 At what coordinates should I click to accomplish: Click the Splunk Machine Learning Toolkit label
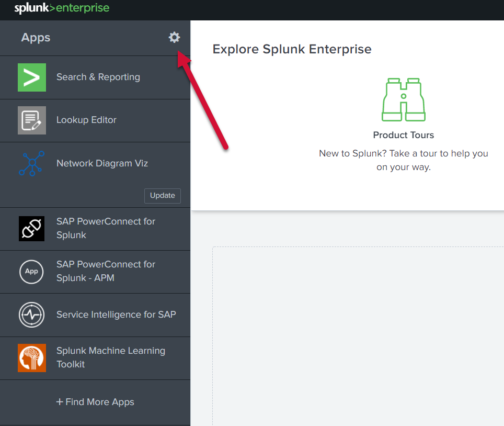tap(111, 357)
